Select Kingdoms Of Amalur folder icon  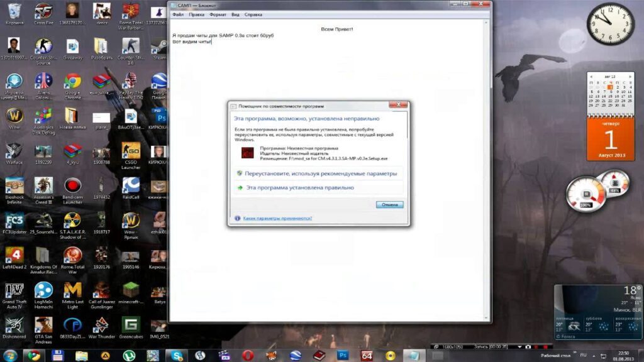point(43,261)
